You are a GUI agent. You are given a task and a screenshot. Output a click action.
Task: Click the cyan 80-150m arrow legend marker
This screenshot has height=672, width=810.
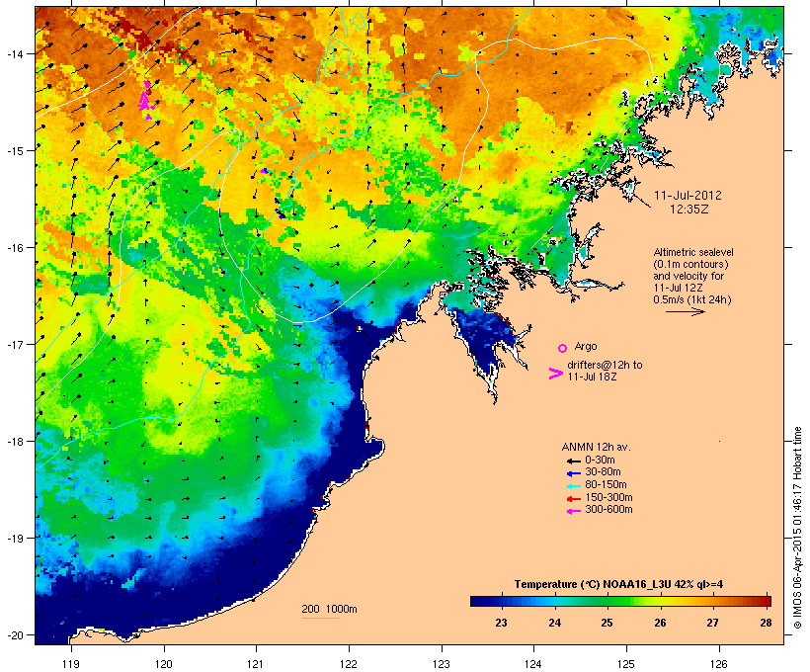coord(573,486)
